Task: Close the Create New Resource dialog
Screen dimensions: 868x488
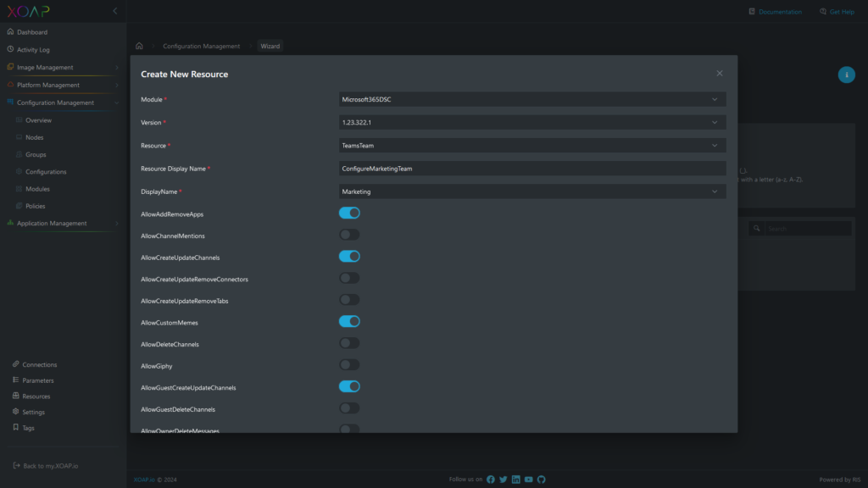Action: click(719, 73)
